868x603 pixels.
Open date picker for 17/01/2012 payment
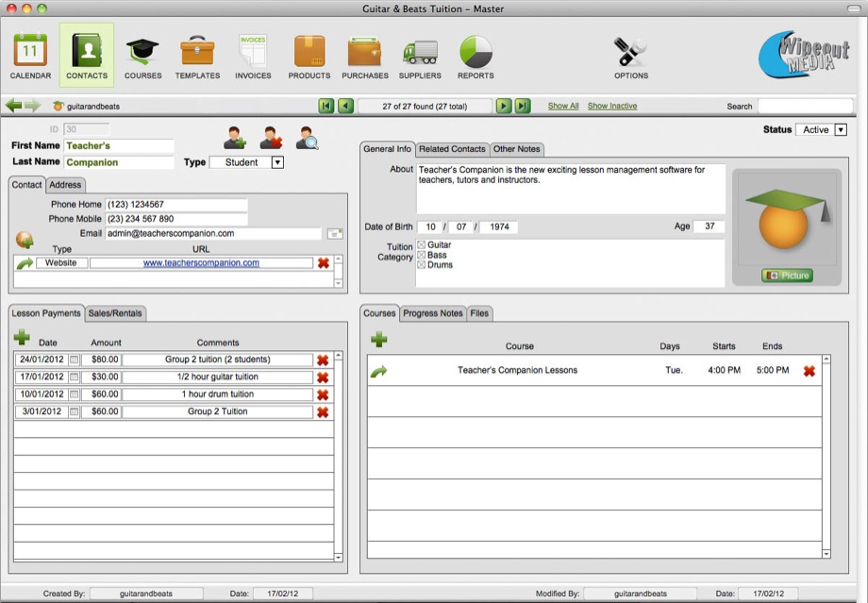[75, 377]
